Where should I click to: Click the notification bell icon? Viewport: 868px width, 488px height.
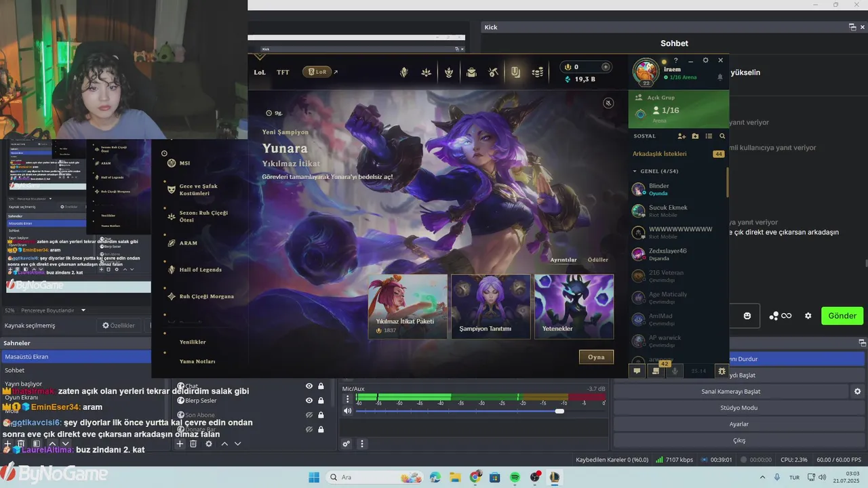(x=719, y=77)
